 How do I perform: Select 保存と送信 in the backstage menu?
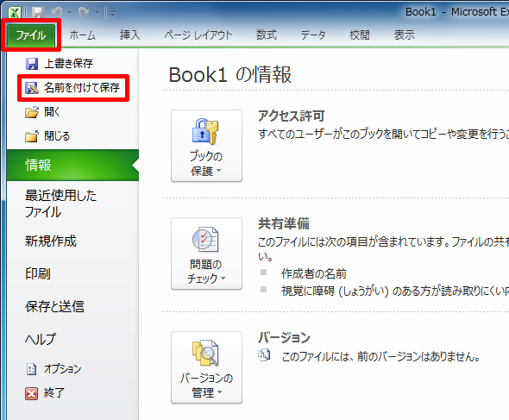(54, 306)
